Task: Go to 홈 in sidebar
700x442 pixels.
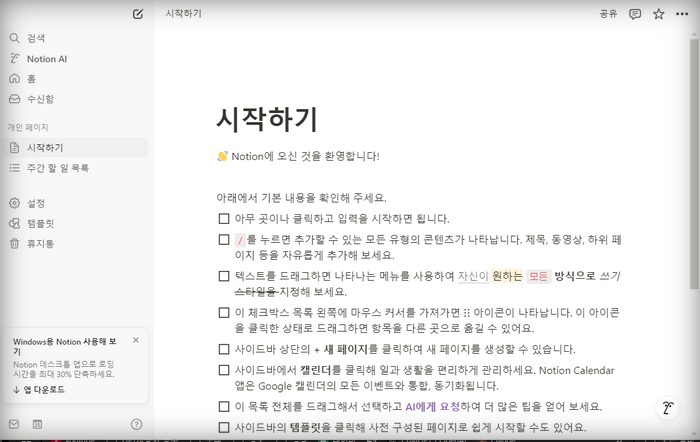Action: [75, 79]
